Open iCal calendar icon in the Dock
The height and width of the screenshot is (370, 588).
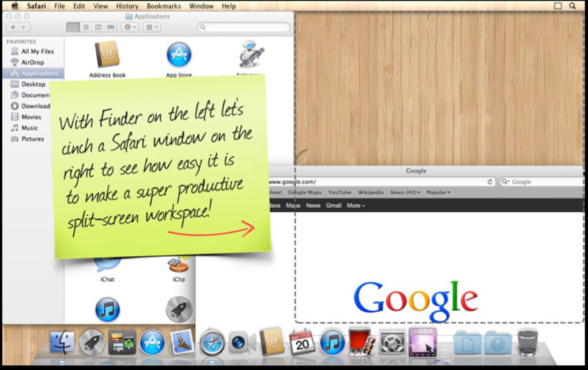click(x=302, y=342)
